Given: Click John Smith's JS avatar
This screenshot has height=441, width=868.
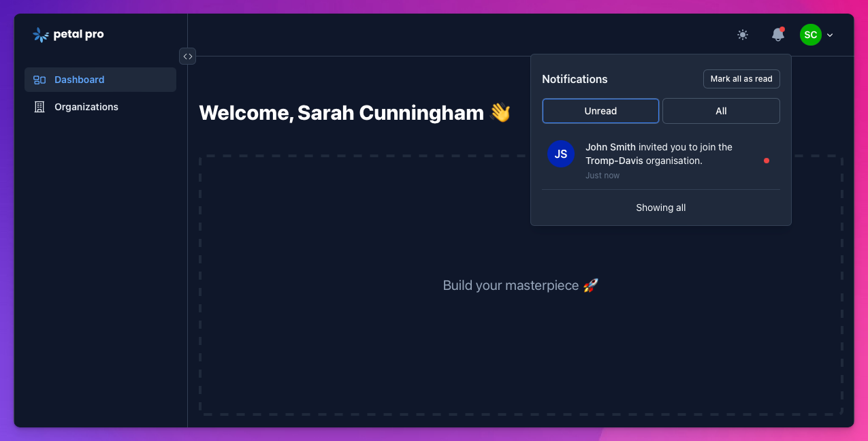Looking at the screenshot, I should [x=560, y=154].
